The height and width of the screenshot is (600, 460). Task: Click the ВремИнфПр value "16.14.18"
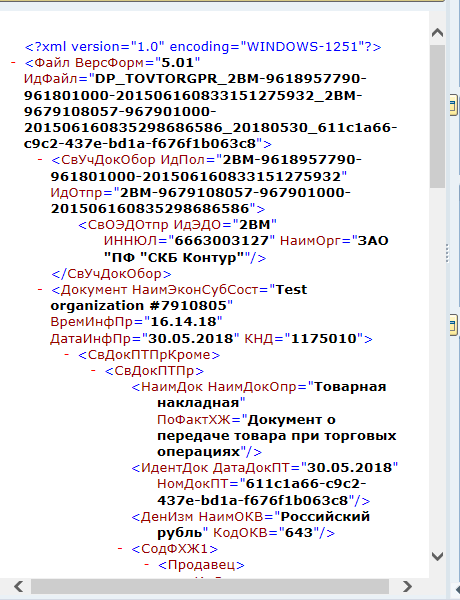186,321
